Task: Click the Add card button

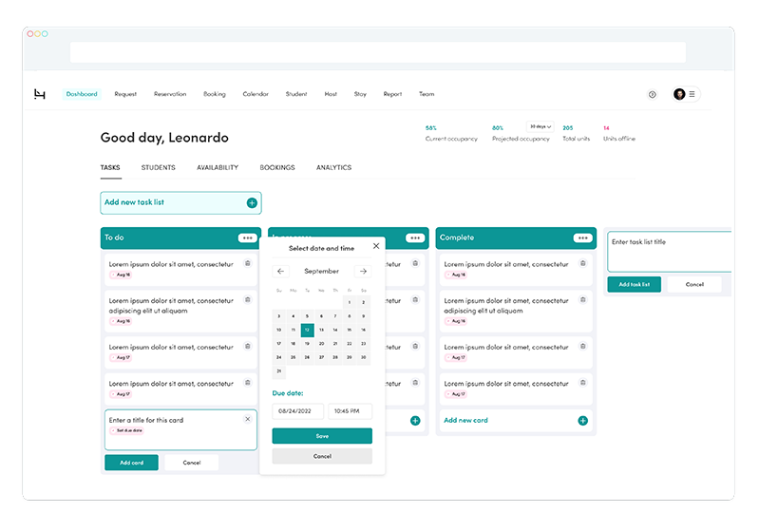Action: pyautogui.click(x=131, y=463)
